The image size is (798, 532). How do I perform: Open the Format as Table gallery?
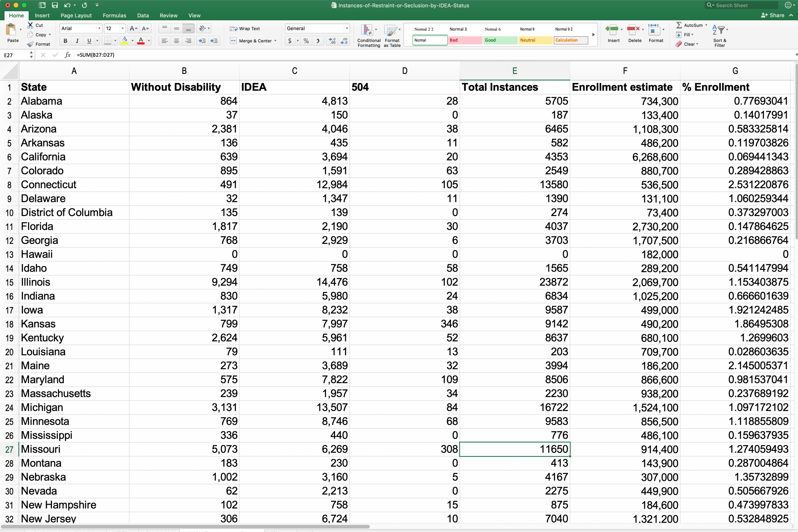(x=391, y=31)
